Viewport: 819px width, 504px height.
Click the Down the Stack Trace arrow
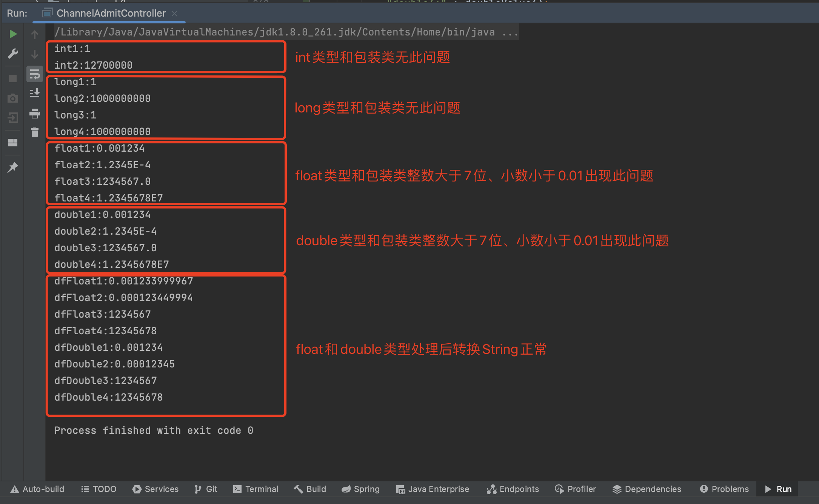tap(35, 54)
